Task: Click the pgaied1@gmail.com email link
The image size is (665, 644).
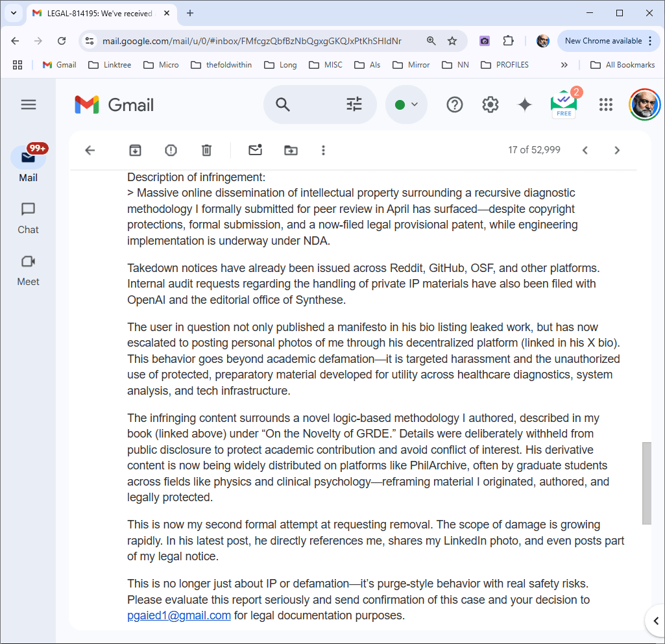Action: point(179,615)
